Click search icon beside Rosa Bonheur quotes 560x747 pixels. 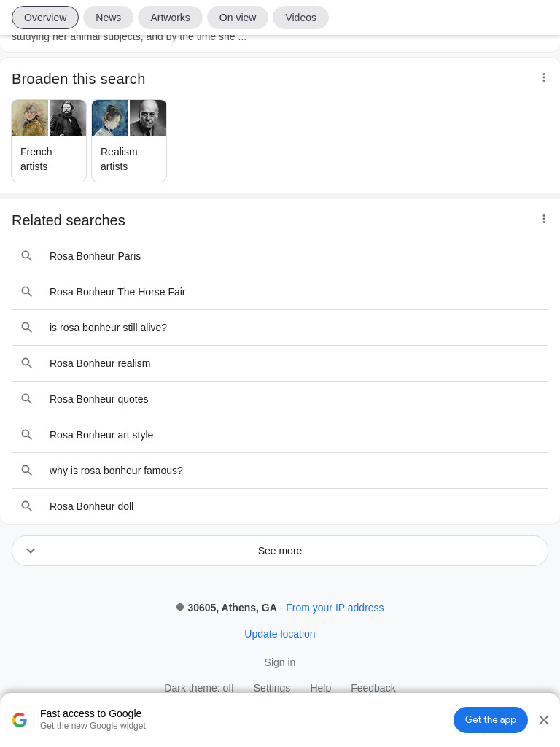27,399
